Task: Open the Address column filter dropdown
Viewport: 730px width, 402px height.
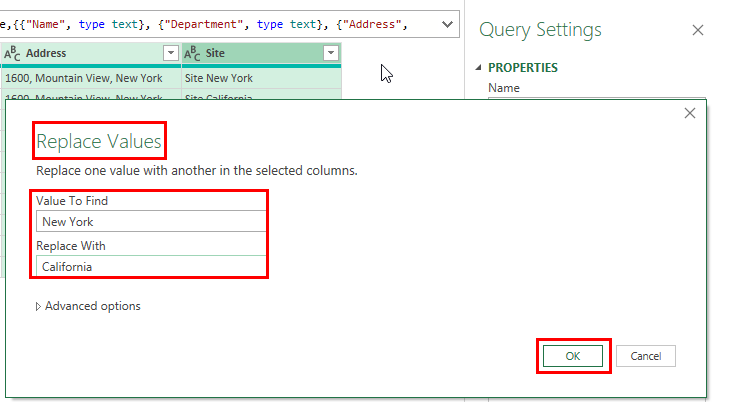Action: click(x=171, y=53)
